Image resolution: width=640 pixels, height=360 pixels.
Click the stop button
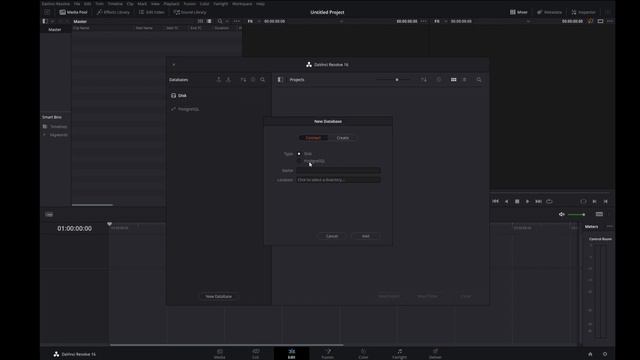coord(517,201)
